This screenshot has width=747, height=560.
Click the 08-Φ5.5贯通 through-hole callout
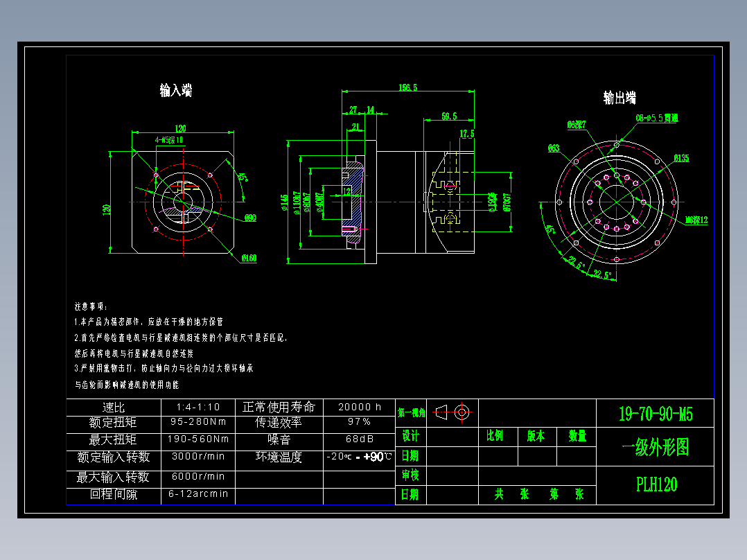click(658, 117)
